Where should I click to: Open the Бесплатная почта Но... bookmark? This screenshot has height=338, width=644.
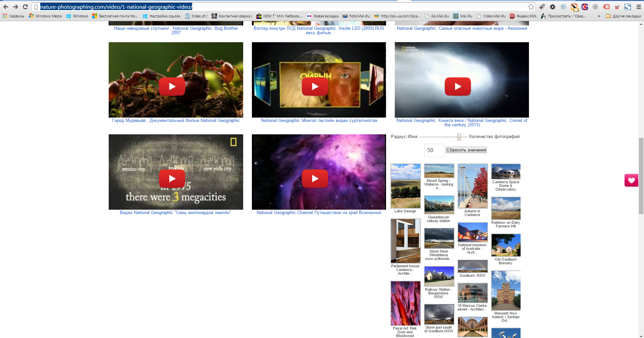115,16
